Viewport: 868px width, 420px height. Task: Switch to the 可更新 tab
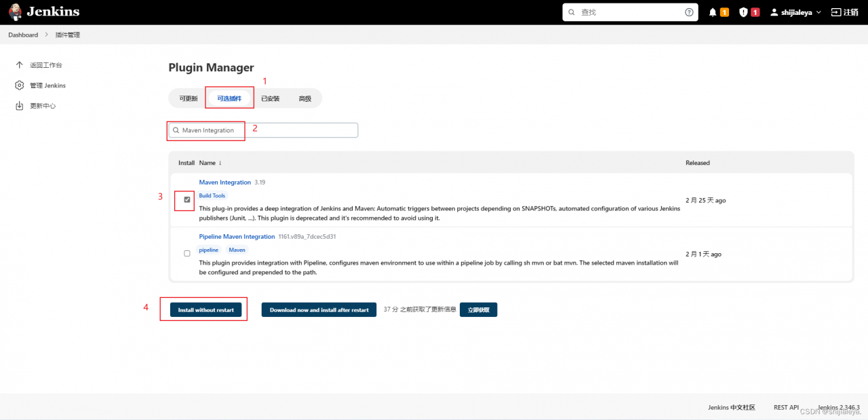[189, 98]
